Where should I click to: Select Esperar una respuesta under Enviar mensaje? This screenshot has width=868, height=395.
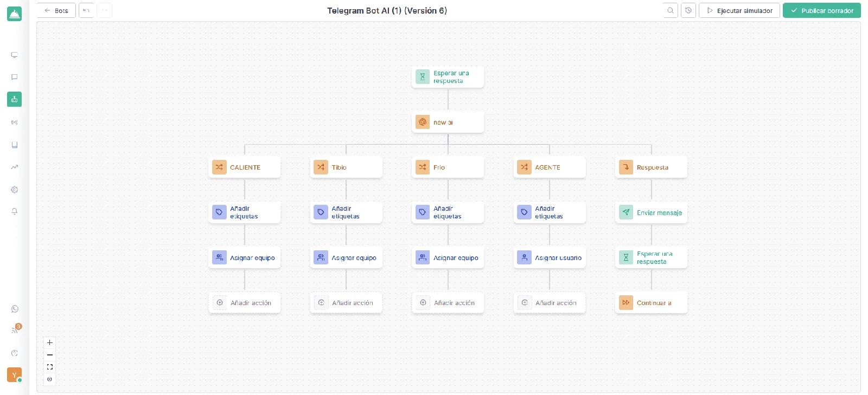pyautogui.click(x=652, y=258)
